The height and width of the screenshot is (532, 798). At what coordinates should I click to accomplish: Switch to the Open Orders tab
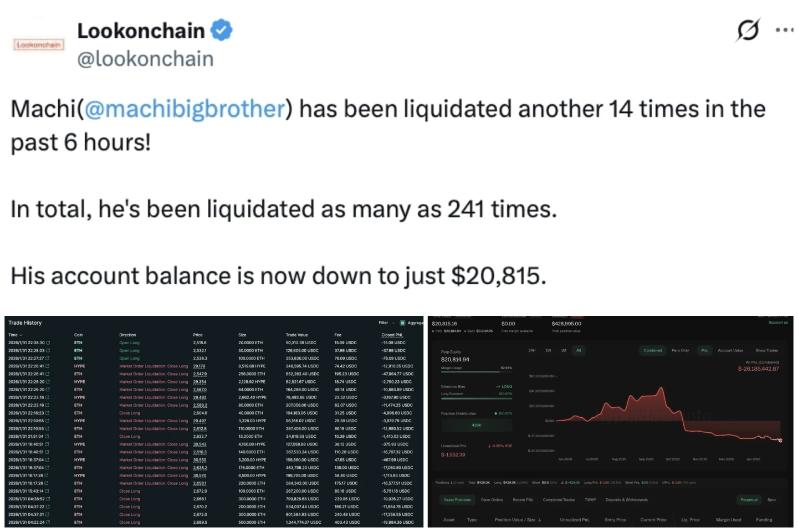click(x=492, y=500)
